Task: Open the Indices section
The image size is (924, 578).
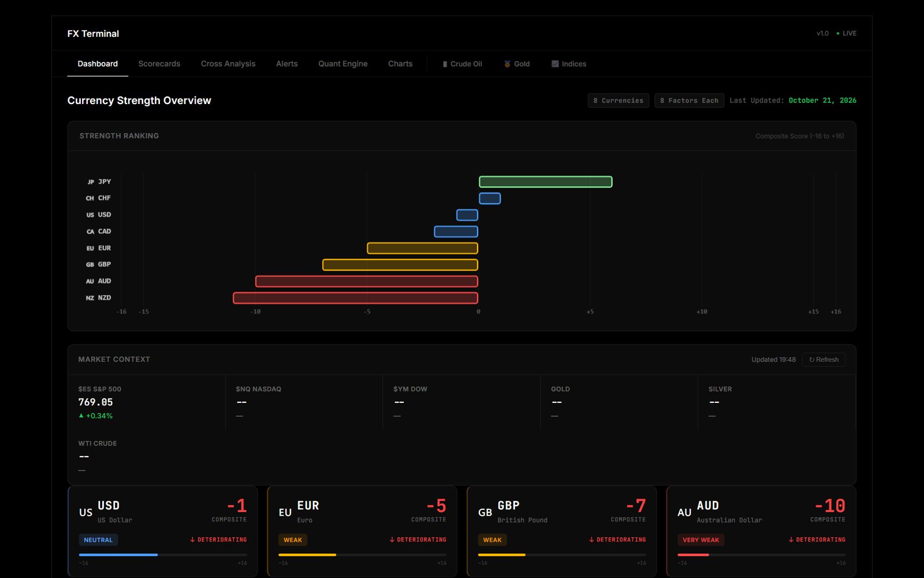Action: coord(569,64)
